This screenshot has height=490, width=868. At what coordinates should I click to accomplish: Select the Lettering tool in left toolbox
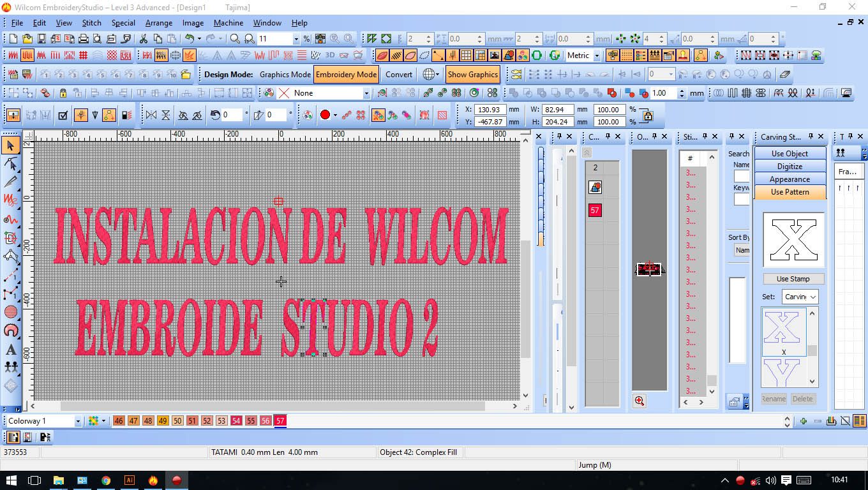tap(11, 350)
